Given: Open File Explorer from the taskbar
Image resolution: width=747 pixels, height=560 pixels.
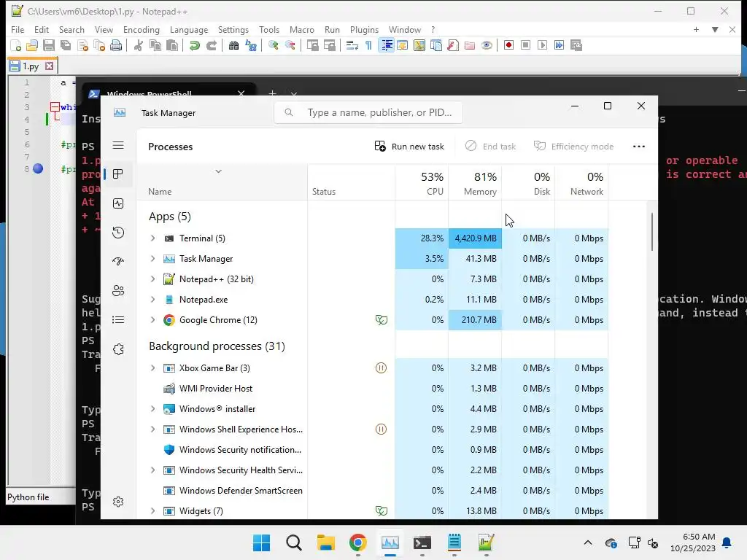Looking at the screenshot, I should click(326, 542).
